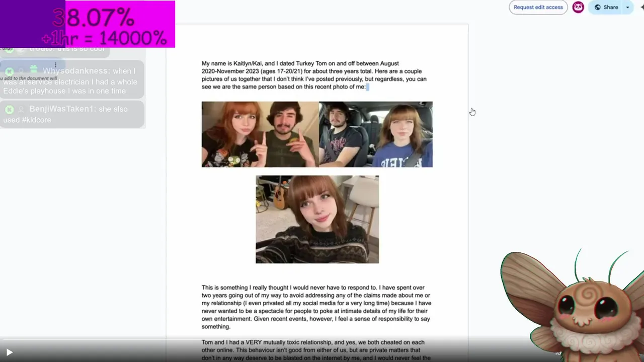Click the green badge icon beside Whysodankness
The width and height of the screenshot is (644, 362).
10,71
